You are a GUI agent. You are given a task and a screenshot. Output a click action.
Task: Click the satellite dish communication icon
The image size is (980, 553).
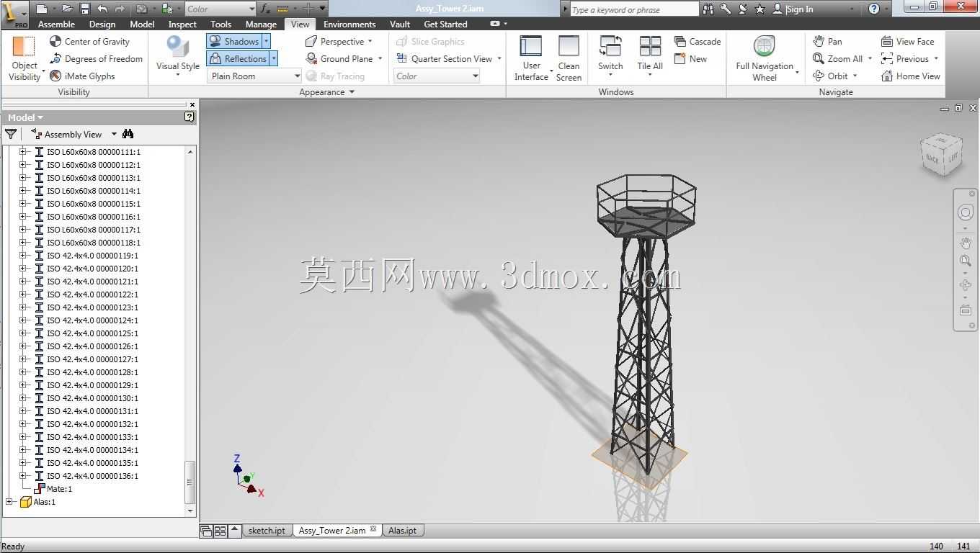(743, 9)
